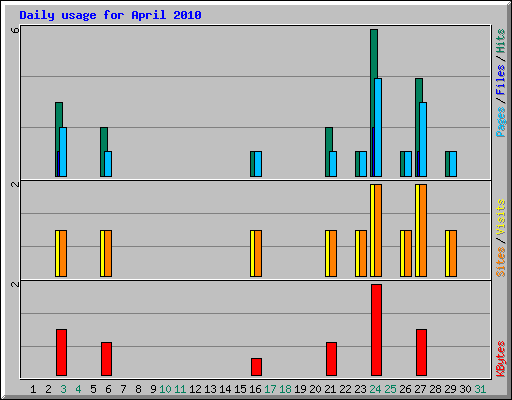Select the red KBytes bar on day 3
This screenshot has height=400, width=512.
click(61, 353)
